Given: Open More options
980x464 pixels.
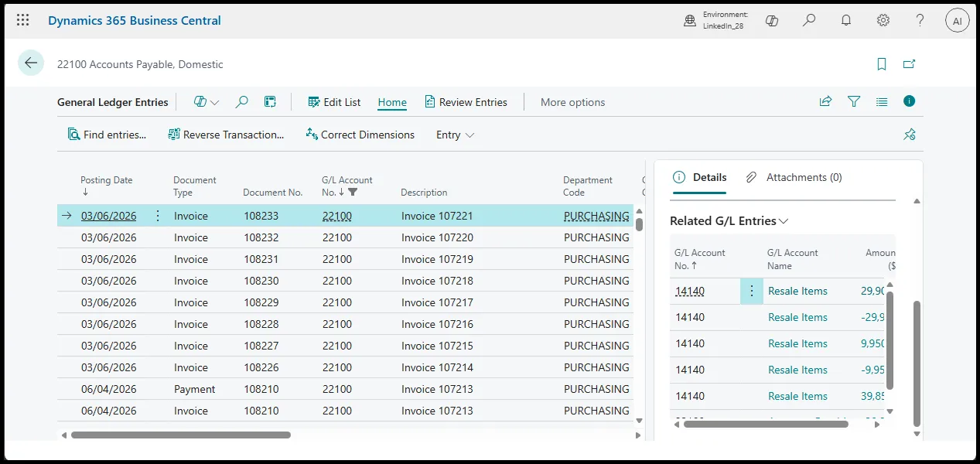Looking at the screenshot, I should click(572, 102).
